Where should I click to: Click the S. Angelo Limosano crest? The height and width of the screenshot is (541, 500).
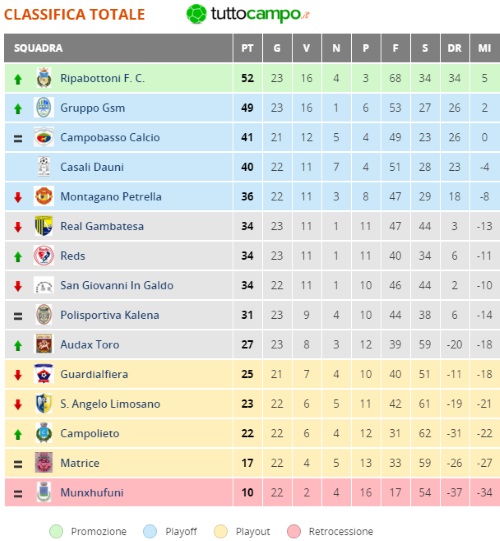click(x=44, y=403)
